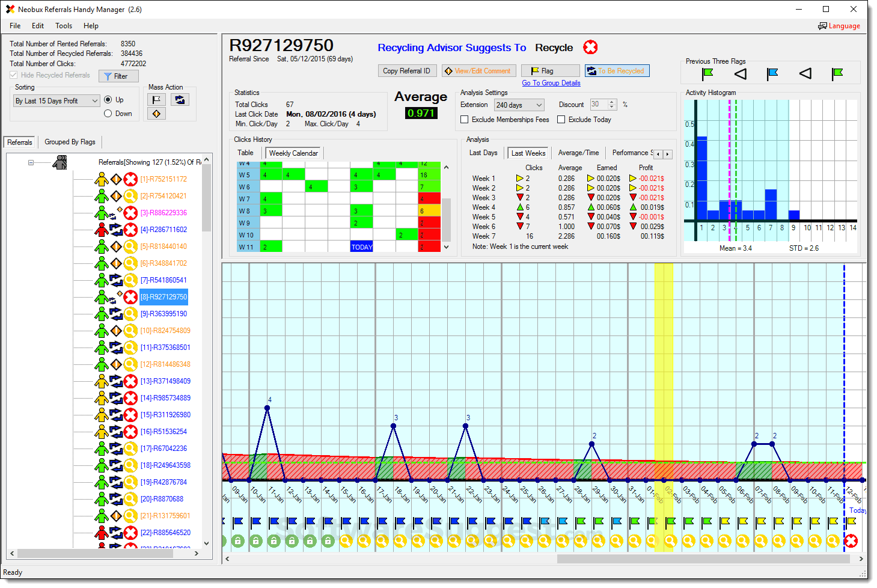Viewport: 877px width, 588px height.
Task: Click the Mass Action orange diamond comment button
Action: (x=156, y=114)
